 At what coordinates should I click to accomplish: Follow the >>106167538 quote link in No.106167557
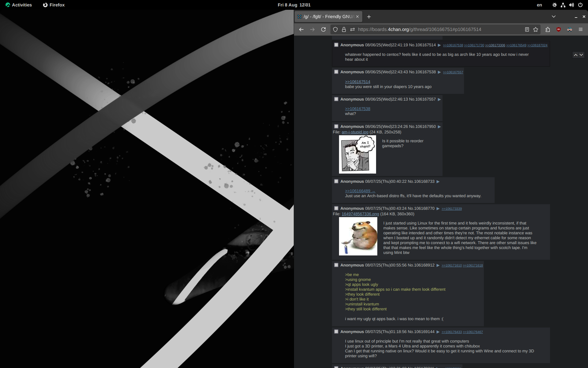pos(357,109)
